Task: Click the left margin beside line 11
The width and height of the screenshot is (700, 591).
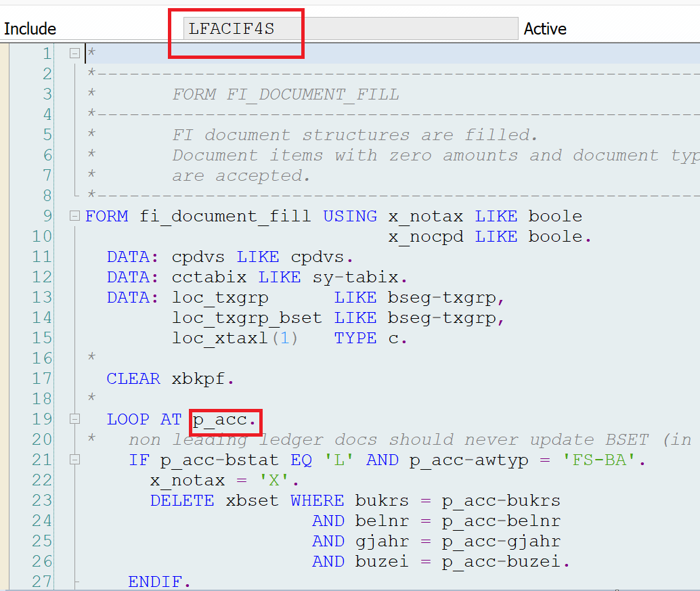Action: [x=5, y=257]
